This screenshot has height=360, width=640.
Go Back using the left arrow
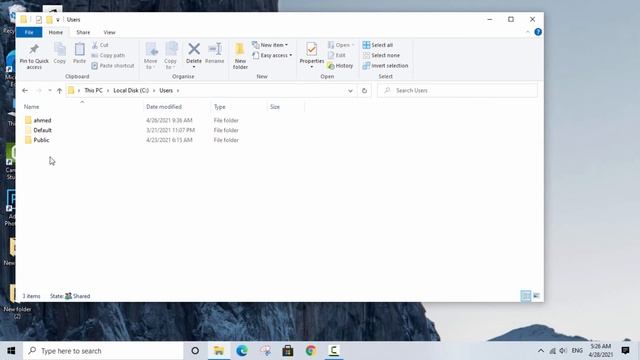(25, 91)
